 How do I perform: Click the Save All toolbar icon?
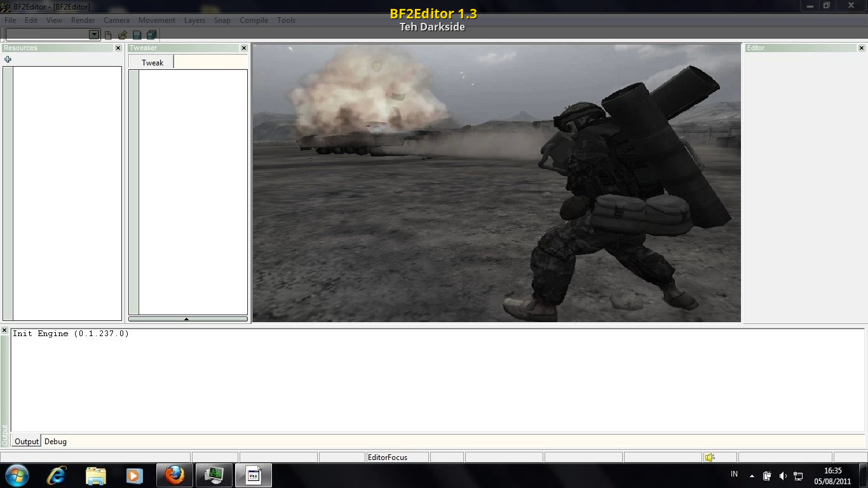[x=151, y=35]
